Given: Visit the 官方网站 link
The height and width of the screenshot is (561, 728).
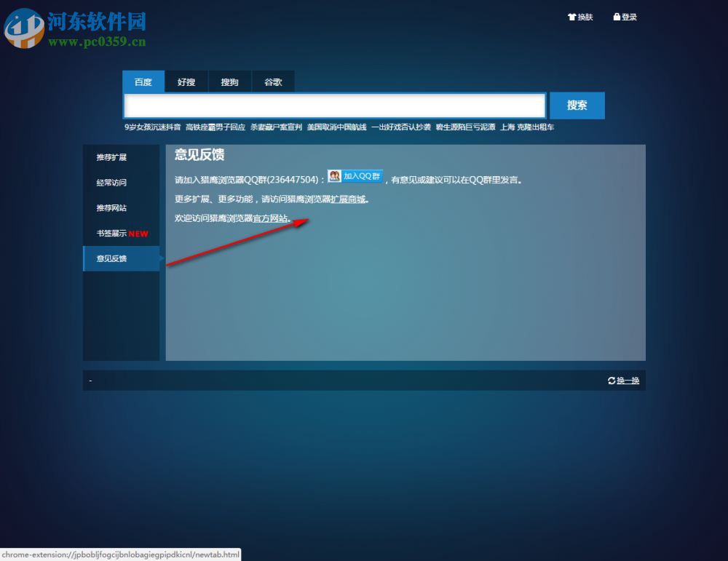Looking at the screenshot, I should pos(270,217).
